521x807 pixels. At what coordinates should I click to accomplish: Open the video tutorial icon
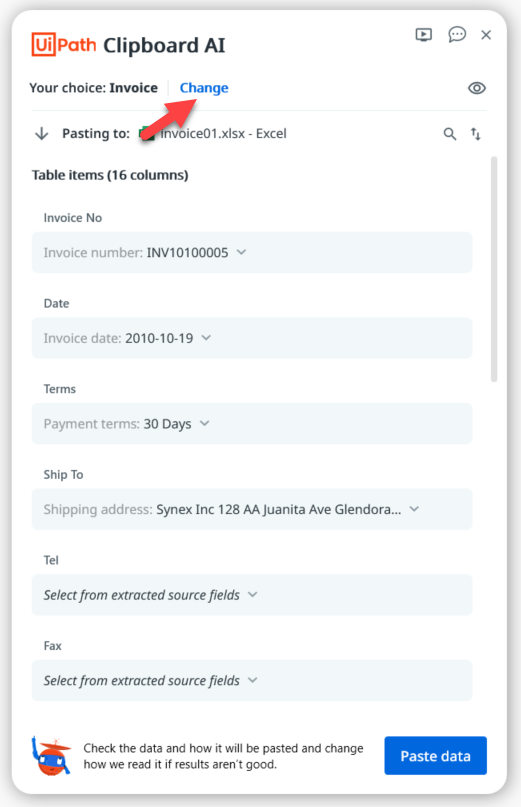424,35
